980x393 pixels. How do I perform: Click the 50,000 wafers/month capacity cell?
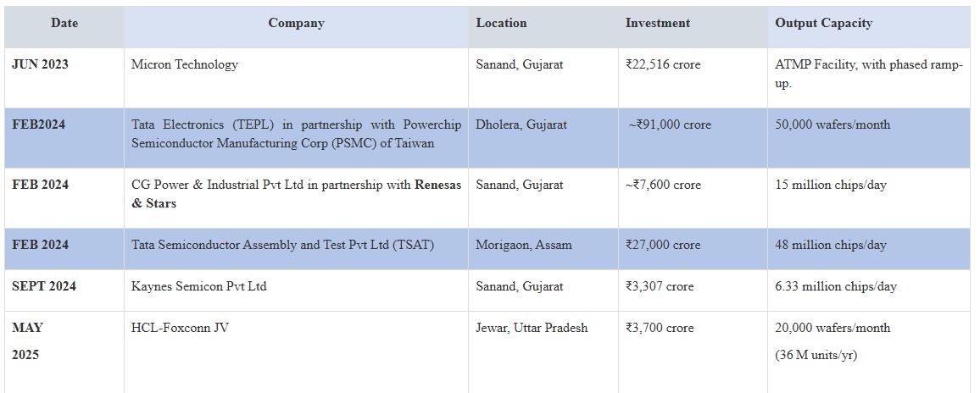tap(869, 137)
